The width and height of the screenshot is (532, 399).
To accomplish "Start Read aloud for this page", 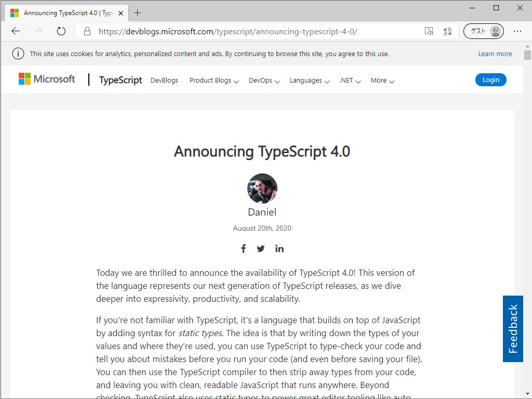I will 429,31.
